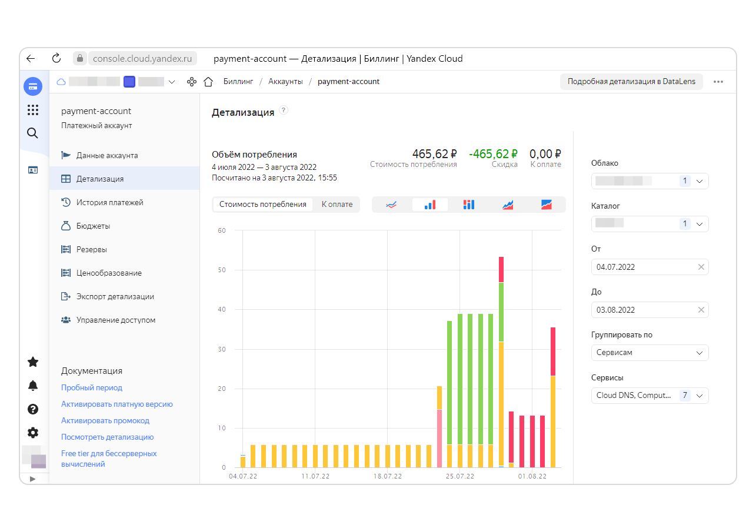Viewport: 756px width, 532px height.
Task: Open favorites star icon
Action: 33,362
